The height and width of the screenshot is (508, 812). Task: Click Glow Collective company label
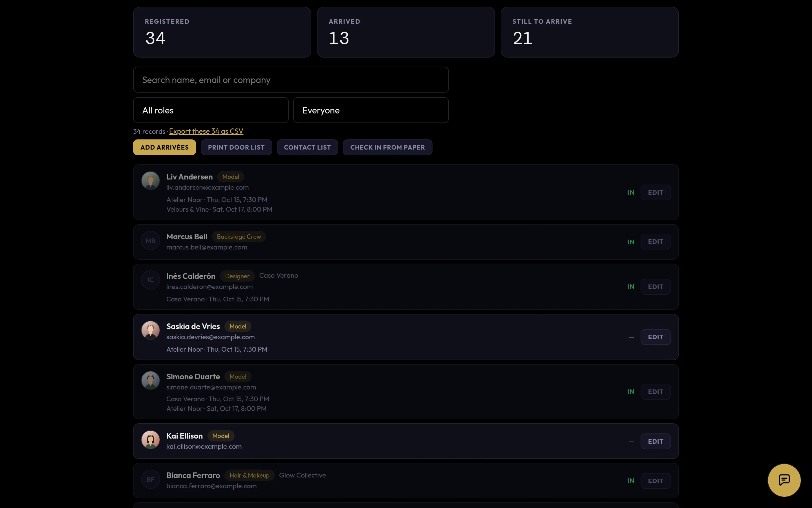pos(302,475)
